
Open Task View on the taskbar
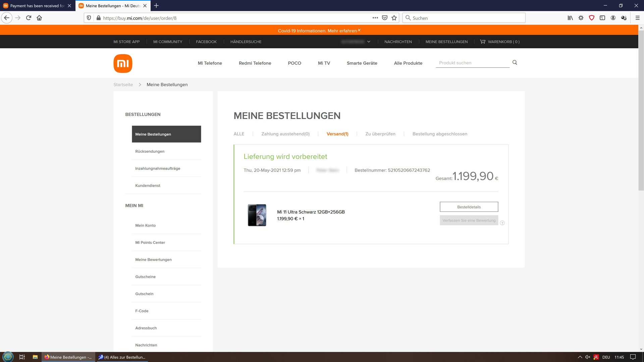pyautogui.click(x=22, y=357)
